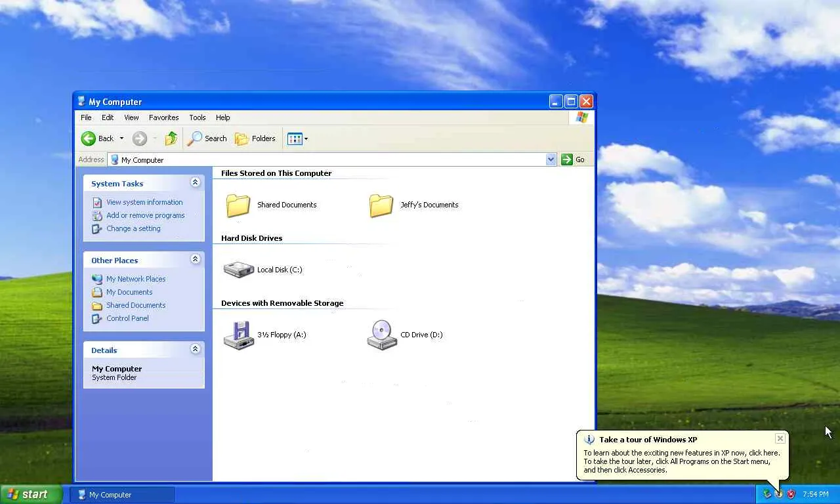The height and width of the screenshot is (504, 840).
Task: Click the Take a tour of Windows XP balloon
Action: [x=682, y=454]
